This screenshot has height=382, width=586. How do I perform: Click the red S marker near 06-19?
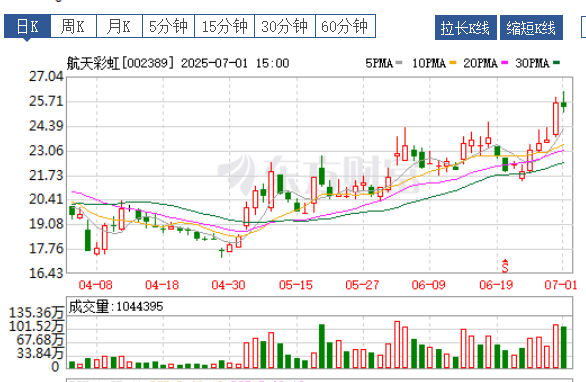[x=505, y=266]
